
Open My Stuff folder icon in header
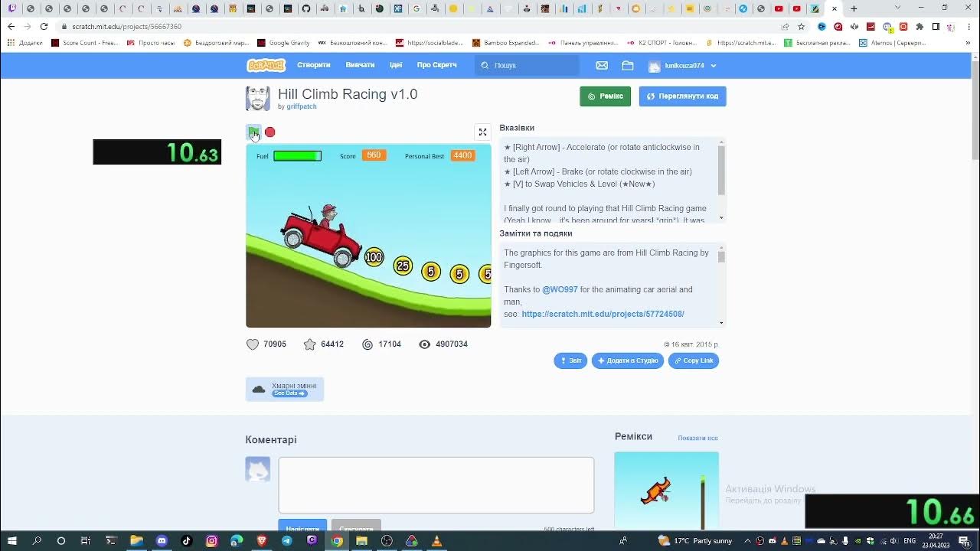628,66
